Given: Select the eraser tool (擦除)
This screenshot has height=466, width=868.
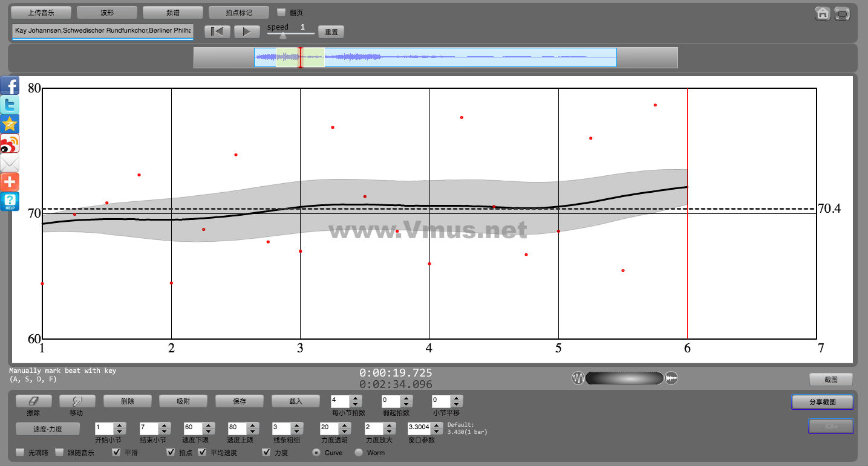Looking at the screenshot, I should (x=33, y=401).
